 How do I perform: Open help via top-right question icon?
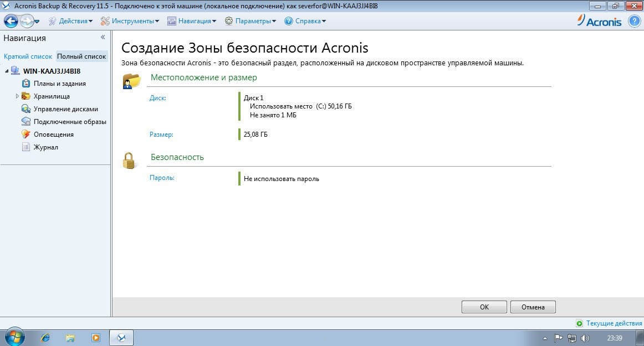[x=635, y=21]
